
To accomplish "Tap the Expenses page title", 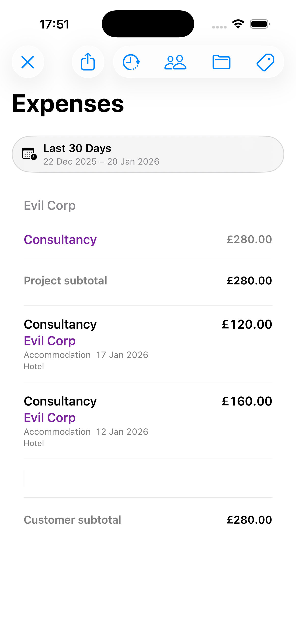I will click(68, 103).
